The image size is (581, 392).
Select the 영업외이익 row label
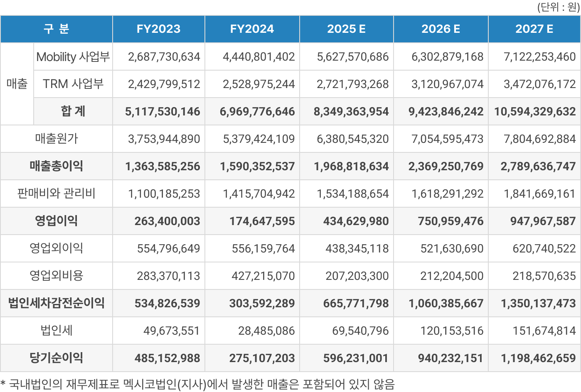coord(57,248)
